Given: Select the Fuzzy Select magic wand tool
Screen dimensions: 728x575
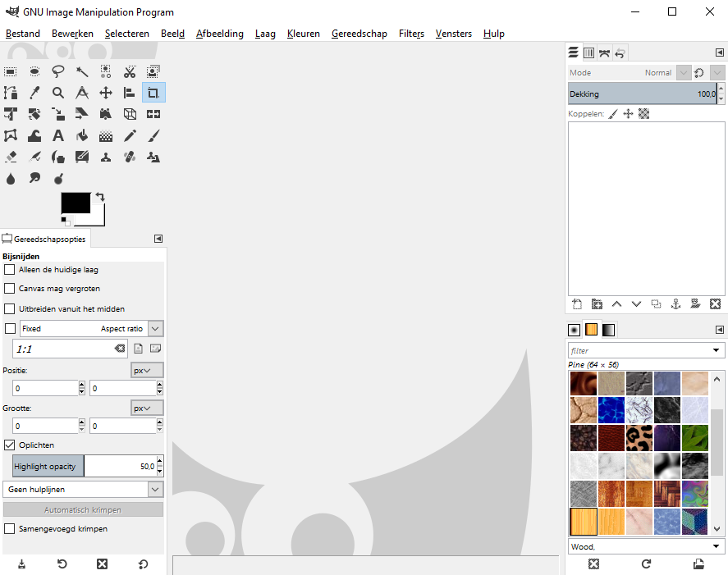Looking at the screenshot, I should coord(82,71).
